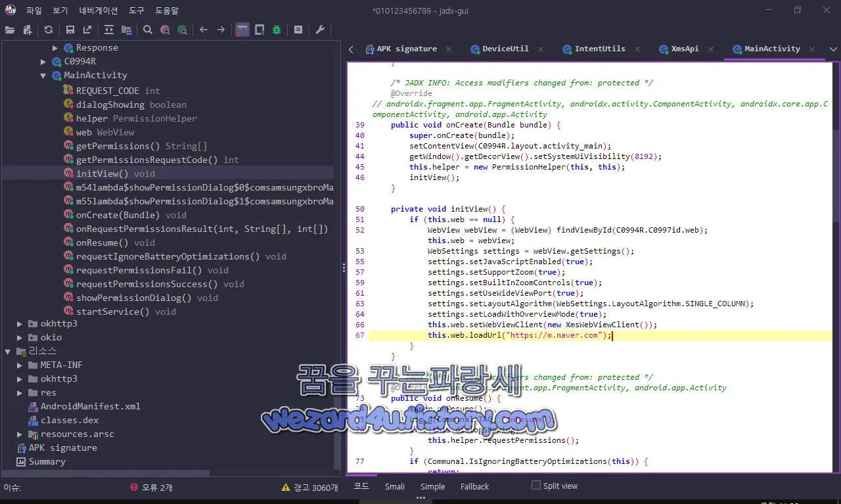Expand the resources.arsc node
Image resolution: width=841 pixels, height=504 pixels.
[x=20, y=434]
